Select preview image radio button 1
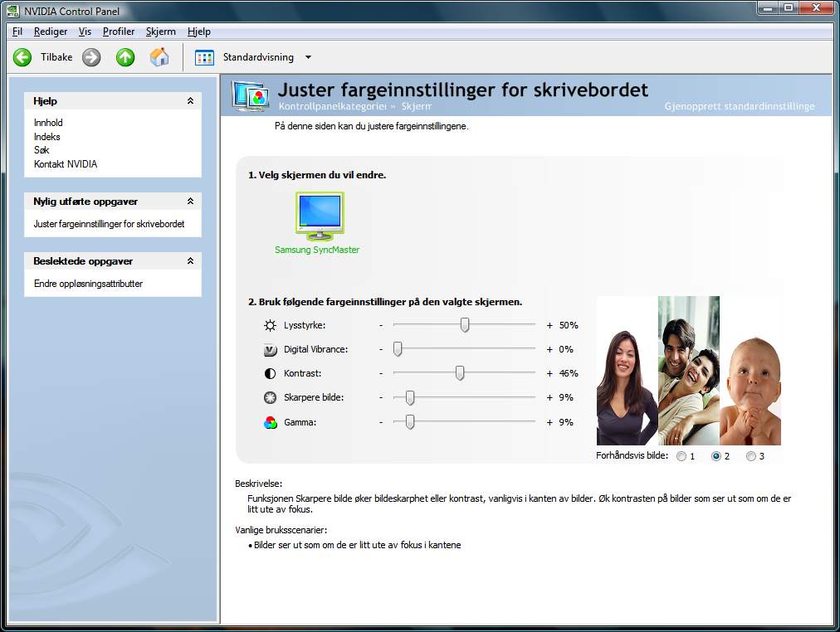The width and height of the screenshot is (840, 632). tap(681, 456)
